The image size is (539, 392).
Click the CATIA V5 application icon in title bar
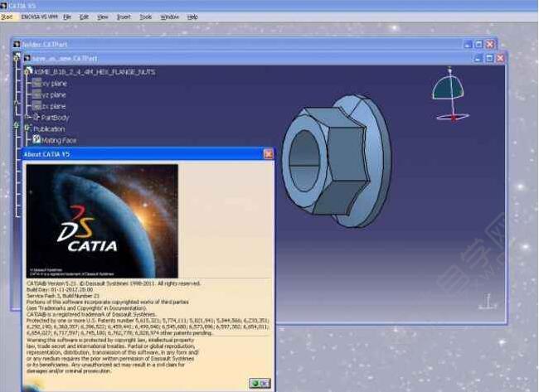click(x=3, y=6)
